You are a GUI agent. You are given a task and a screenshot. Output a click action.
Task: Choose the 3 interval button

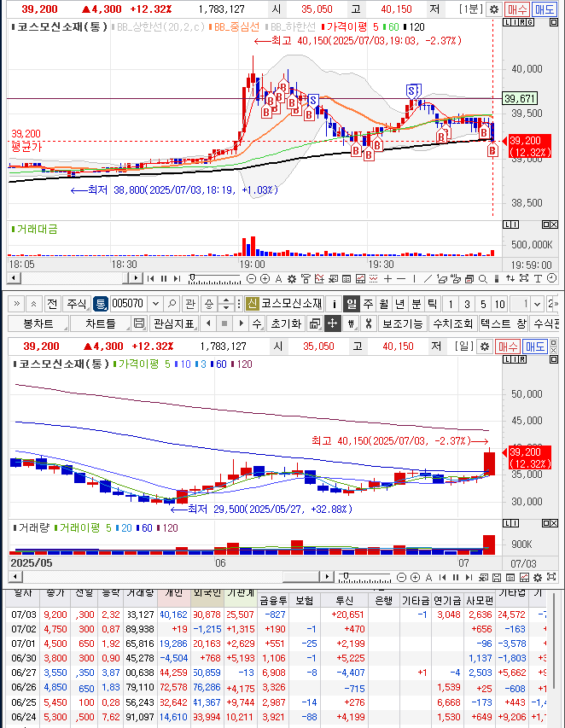(467, 304)
